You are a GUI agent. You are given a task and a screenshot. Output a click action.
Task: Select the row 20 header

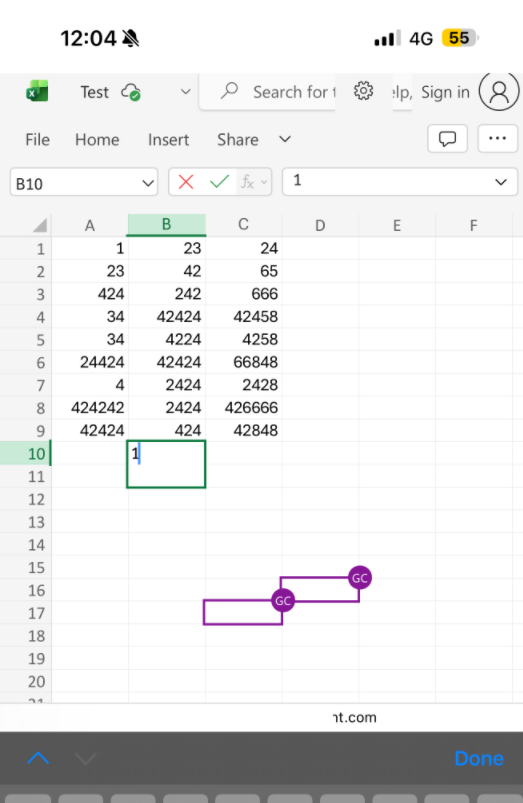(x=26, y=681)
